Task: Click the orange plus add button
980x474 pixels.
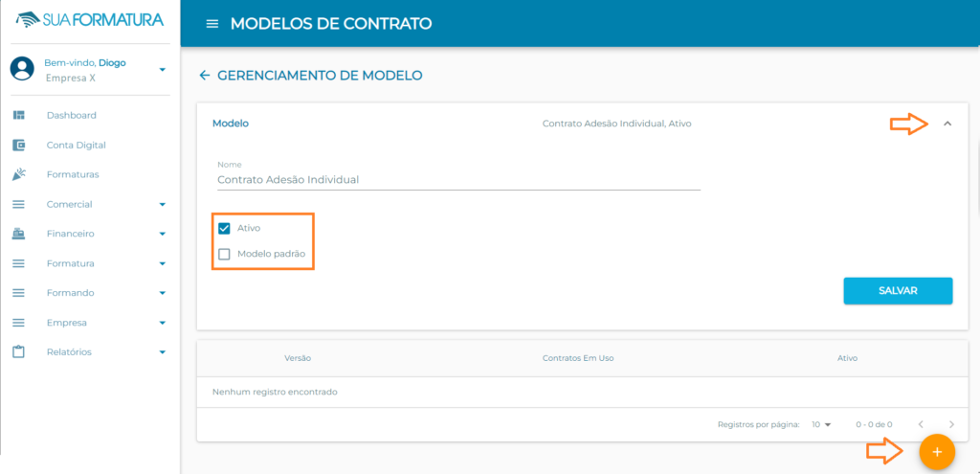Action: (x=937, y=451)
